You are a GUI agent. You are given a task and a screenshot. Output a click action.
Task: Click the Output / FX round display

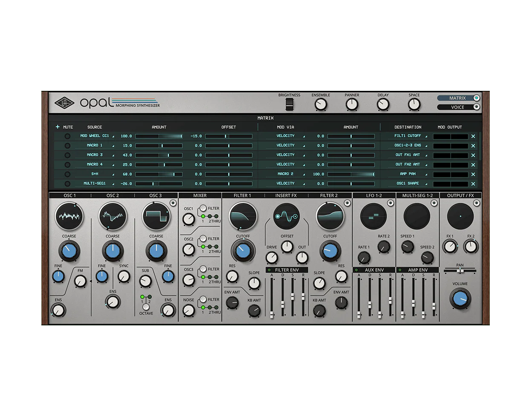[x=460, y=216]
